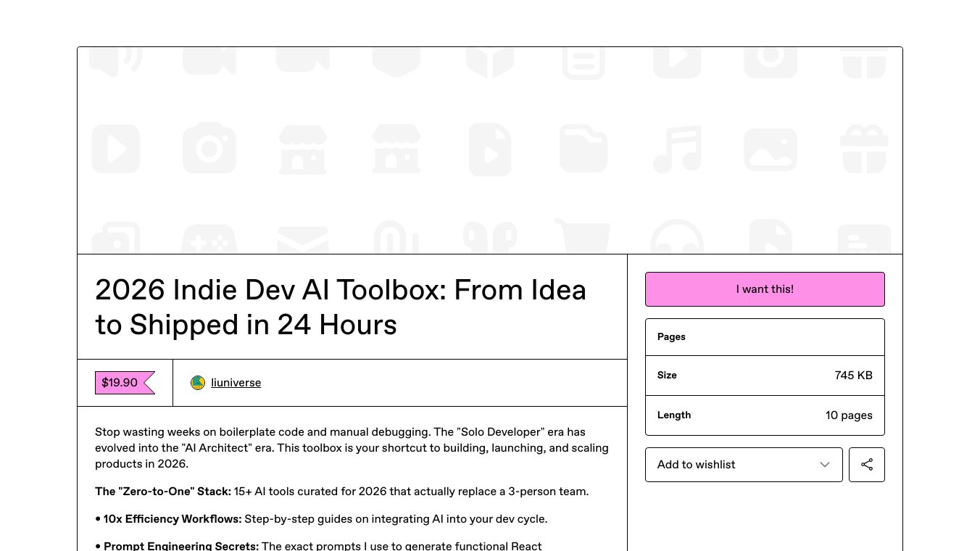Click the $19.90 price tag

(119, 383)
